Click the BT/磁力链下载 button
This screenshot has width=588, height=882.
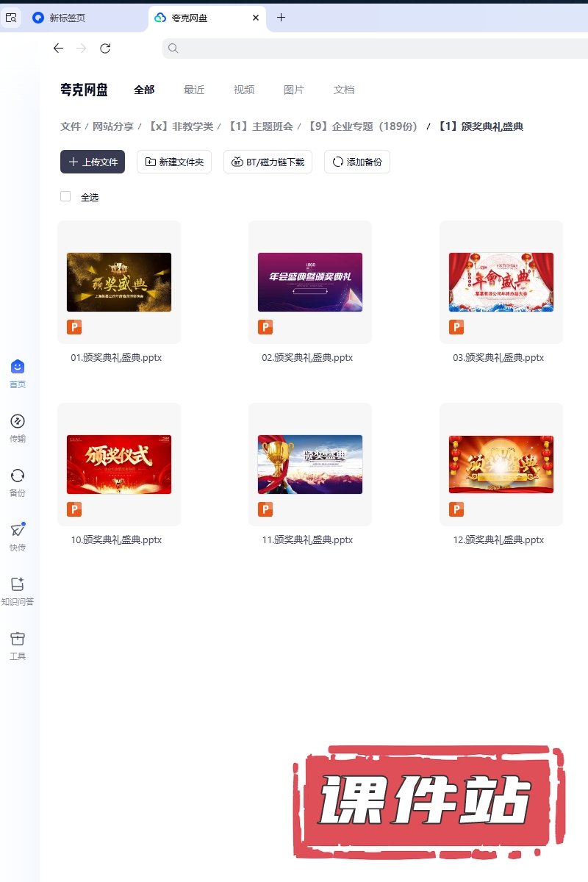point(268,162)
